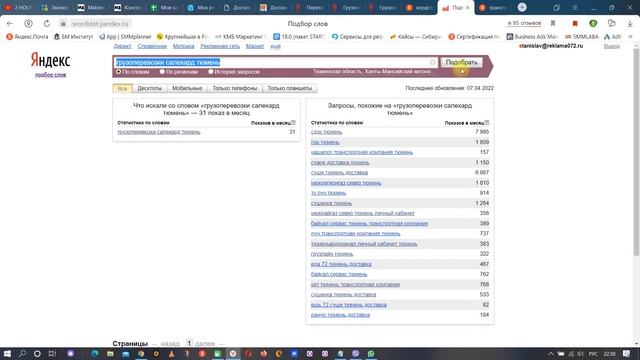Open the Метрика link

coord(183,46)
